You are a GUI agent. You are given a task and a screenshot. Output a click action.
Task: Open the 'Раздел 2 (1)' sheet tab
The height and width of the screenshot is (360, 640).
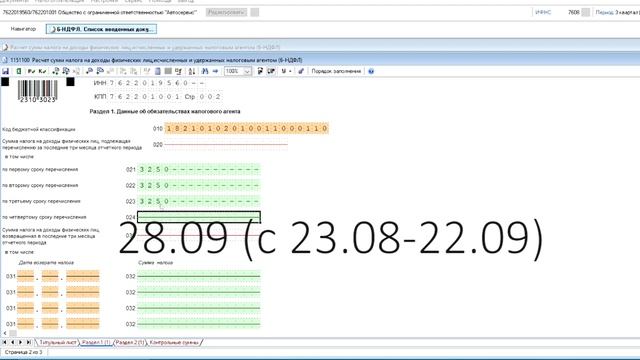pyautogui.click(x=130, y=342)
